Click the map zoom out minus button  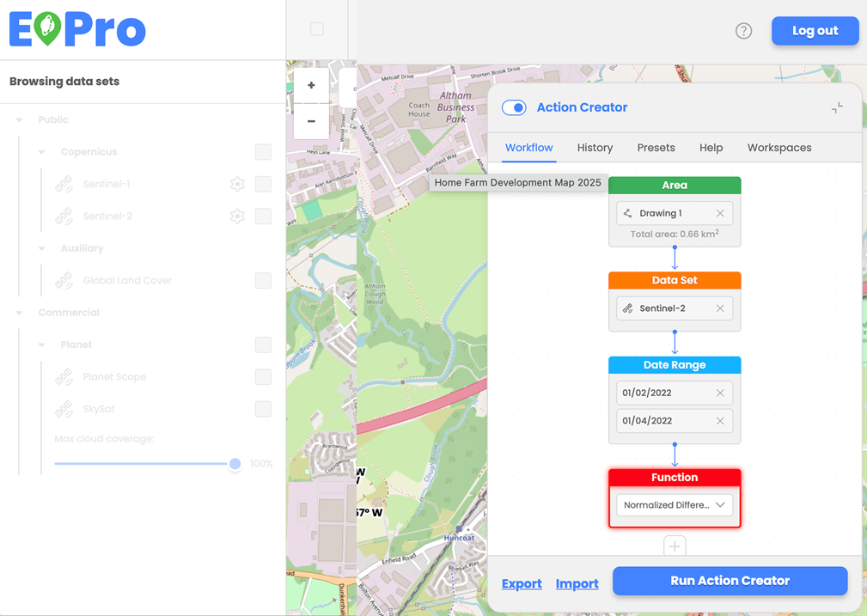(311, 121)
